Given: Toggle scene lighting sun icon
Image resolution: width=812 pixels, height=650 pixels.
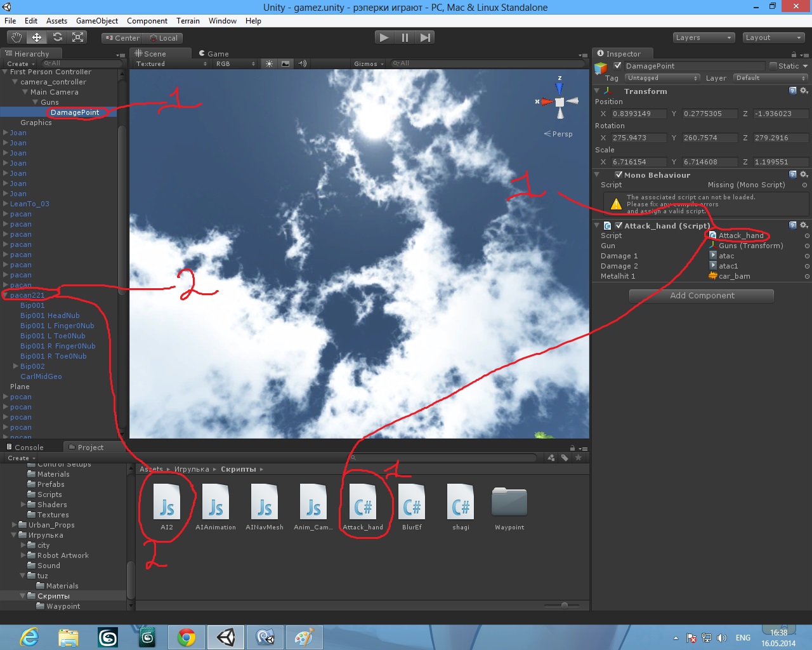Looking at the screenshot, I should click(x=270, y=63).
